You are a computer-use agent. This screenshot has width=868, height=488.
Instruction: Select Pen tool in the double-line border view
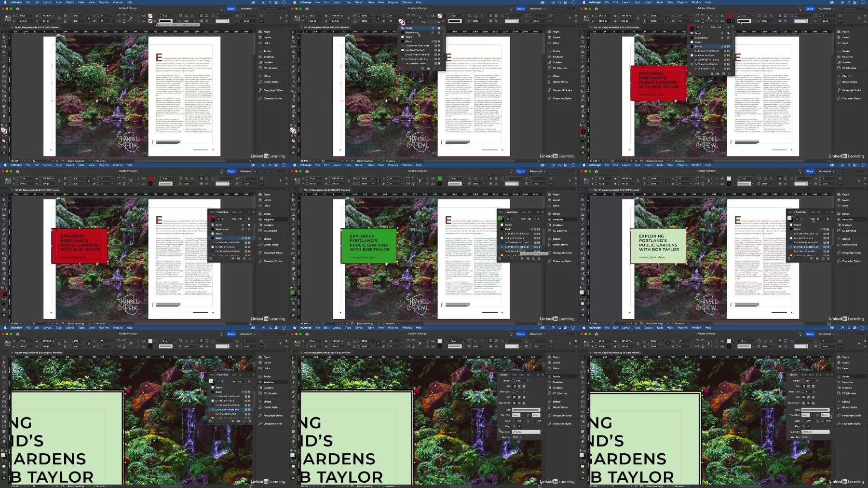pos(583,392)
